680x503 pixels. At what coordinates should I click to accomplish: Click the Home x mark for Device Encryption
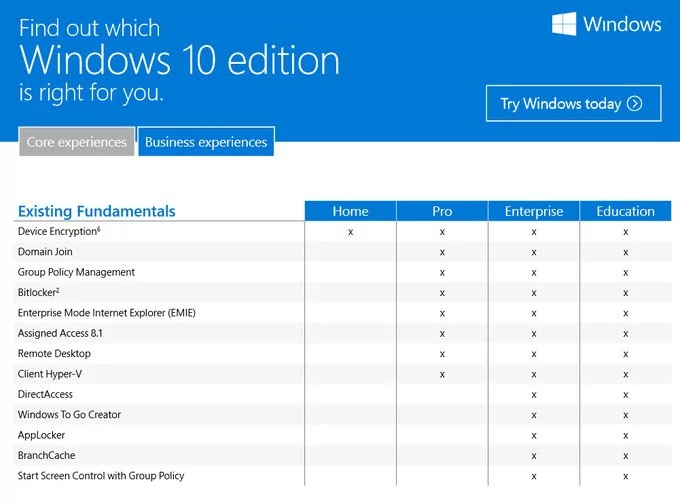click(x=350, y=232)
